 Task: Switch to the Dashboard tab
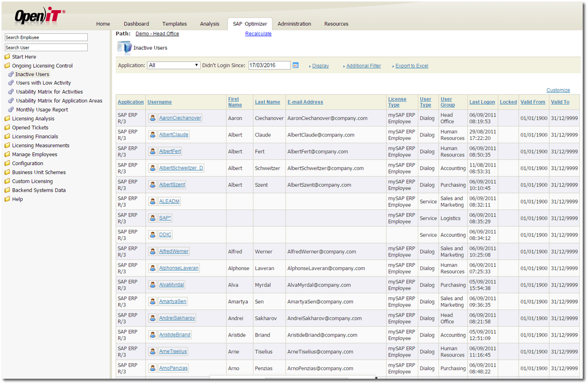pyautogui.click(x=137, y=24)
